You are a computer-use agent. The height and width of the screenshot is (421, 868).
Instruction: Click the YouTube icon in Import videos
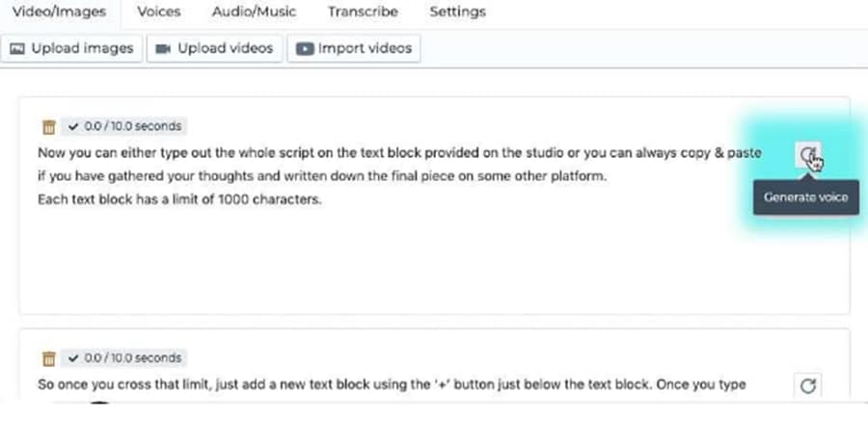(305, 49)
